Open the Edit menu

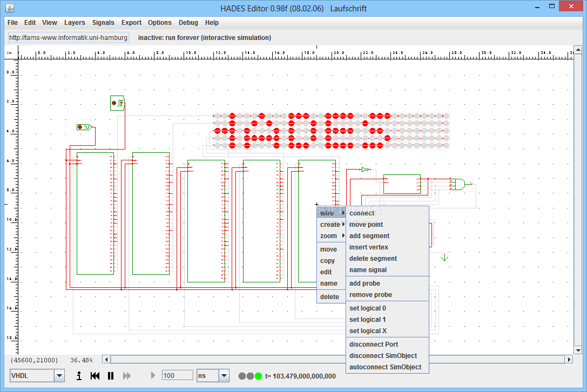point(30,23)
